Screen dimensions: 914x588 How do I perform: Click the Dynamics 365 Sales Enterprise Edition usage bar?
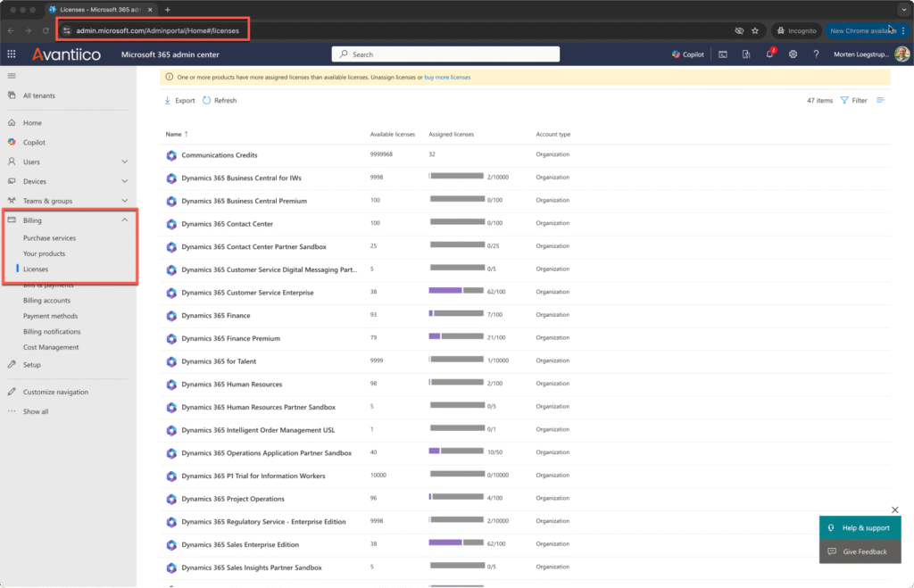(456, 542)
